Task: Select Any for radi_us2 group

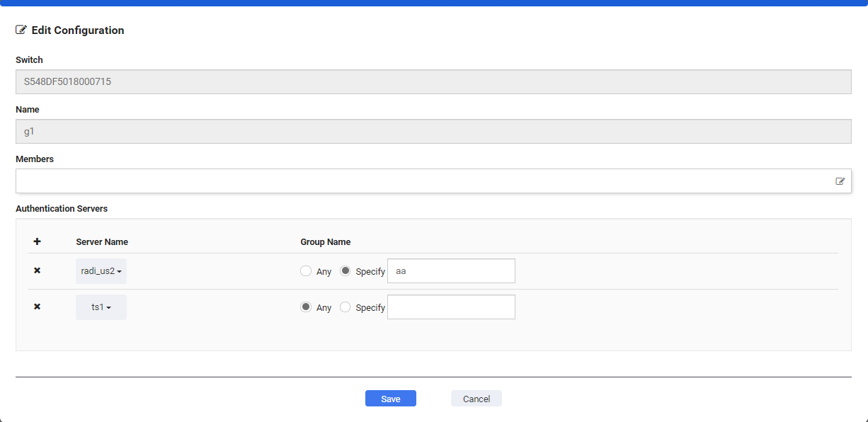Action: 306,271
